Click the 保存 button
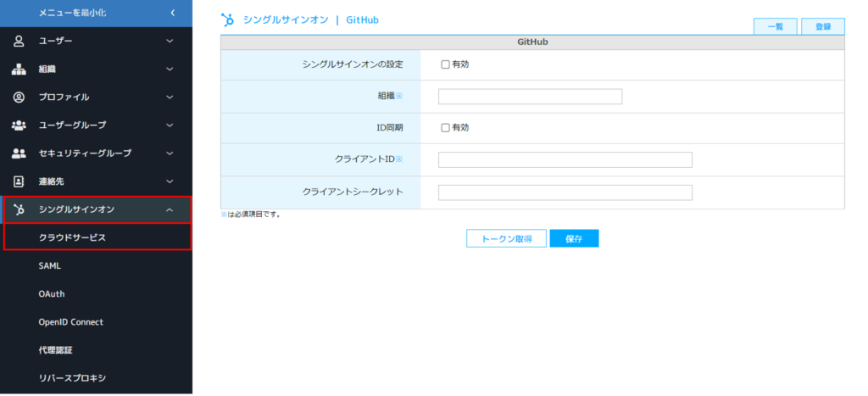 (x=574, y=239)
